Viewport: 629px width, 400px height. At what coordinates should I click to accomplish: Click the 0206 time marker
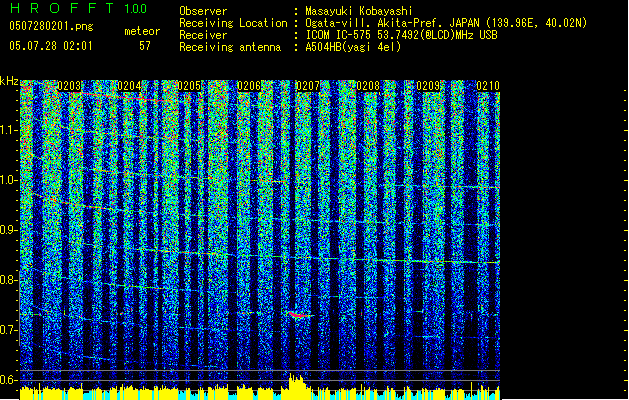tap(249, 86)
